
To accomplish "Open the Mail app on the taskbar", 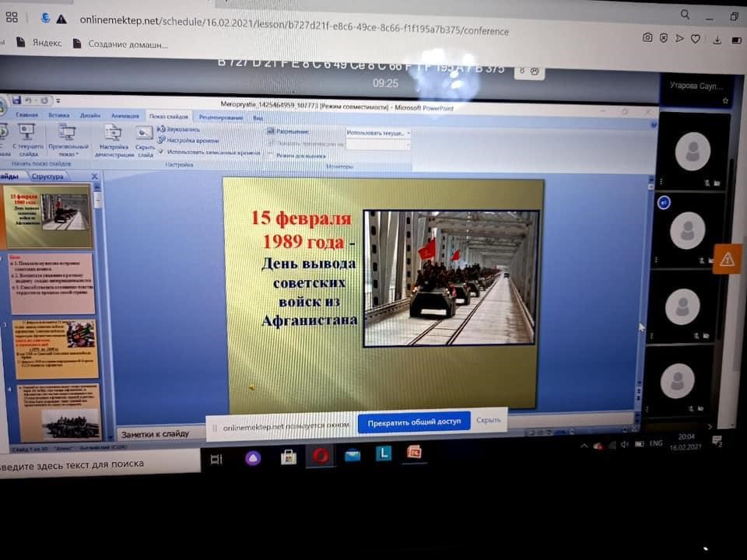I will pyautogui.click(x=352, y=455).
